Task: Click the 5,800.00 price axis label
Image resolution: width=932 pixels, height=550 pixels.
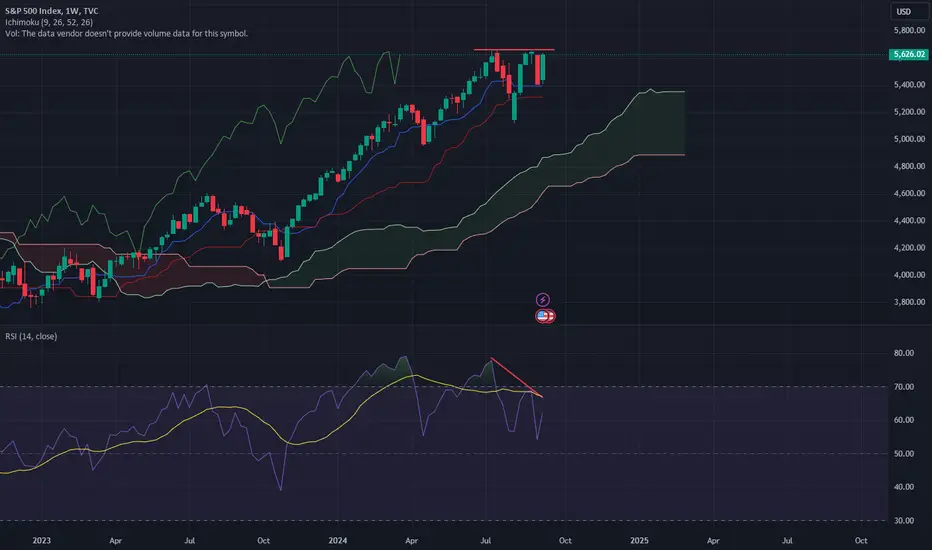Action: [x=909, y=30]
